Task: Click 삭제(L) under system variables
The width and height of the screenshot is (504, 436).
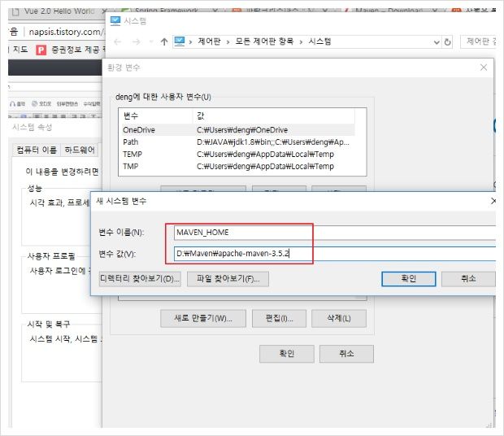Action: pos(339,318)
